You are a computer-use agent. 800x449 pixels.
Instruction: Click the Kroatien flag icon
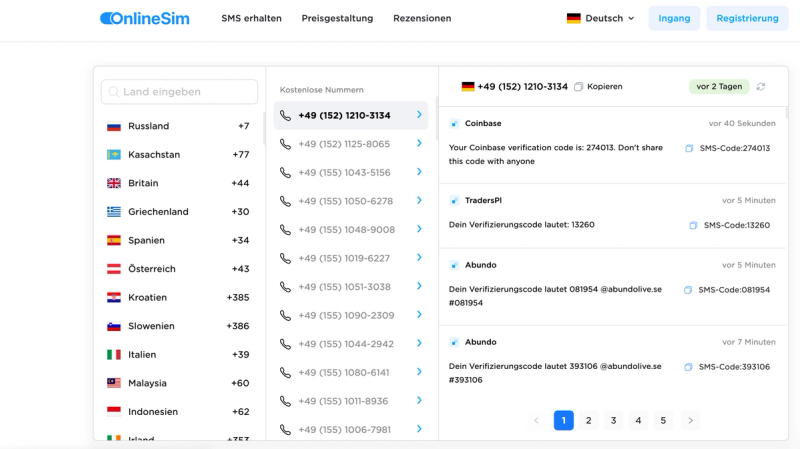(x=114, y=297)
